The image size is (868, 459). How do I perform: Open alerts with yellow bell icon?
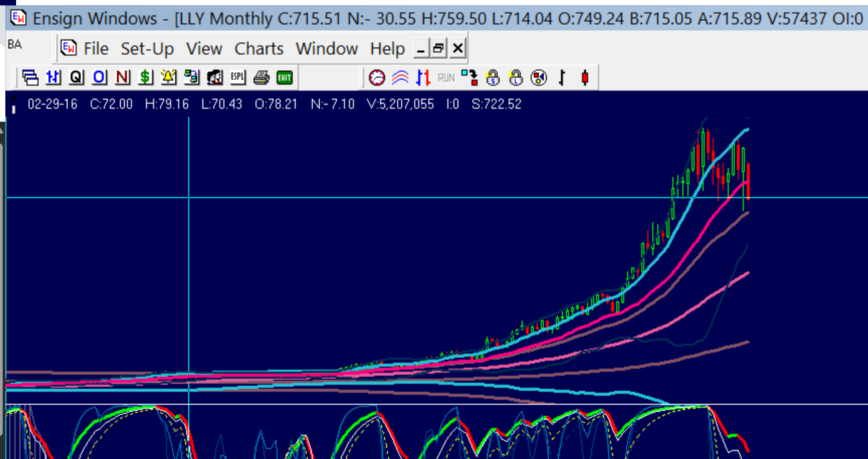[x=168, y=78]
